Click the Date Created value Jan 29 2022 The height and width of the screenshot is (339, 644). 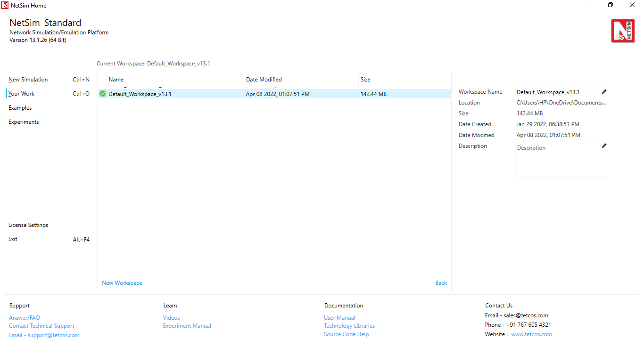pyautogui.click(x=548, y=124)
